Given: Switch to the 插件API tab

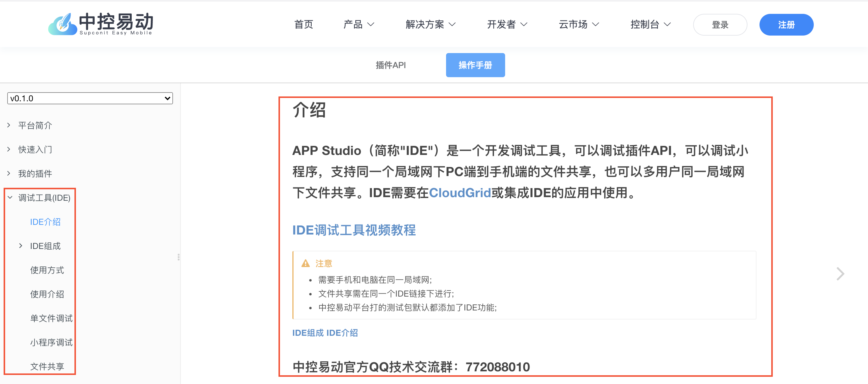Looking at the screenshot, I should coord(391,65).
